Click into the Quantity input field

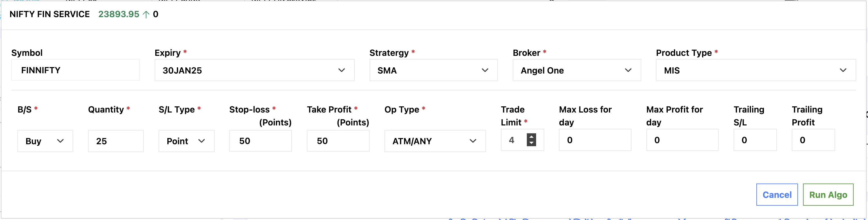[116, 141]
